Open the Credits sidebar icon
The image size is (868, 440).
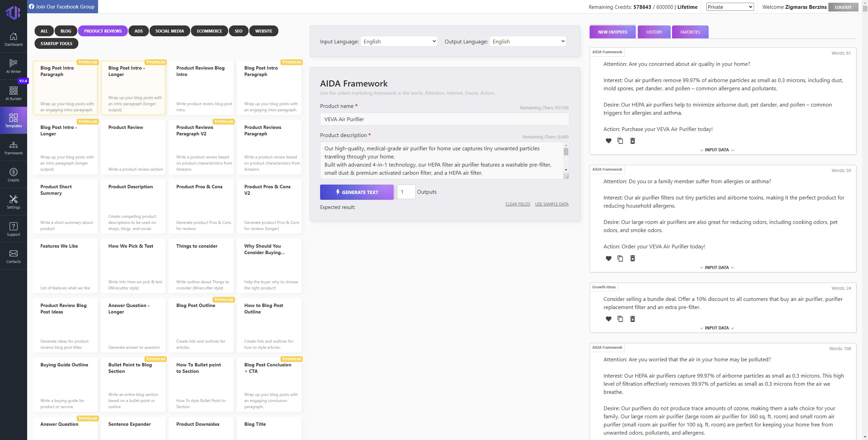click(13, 175)
